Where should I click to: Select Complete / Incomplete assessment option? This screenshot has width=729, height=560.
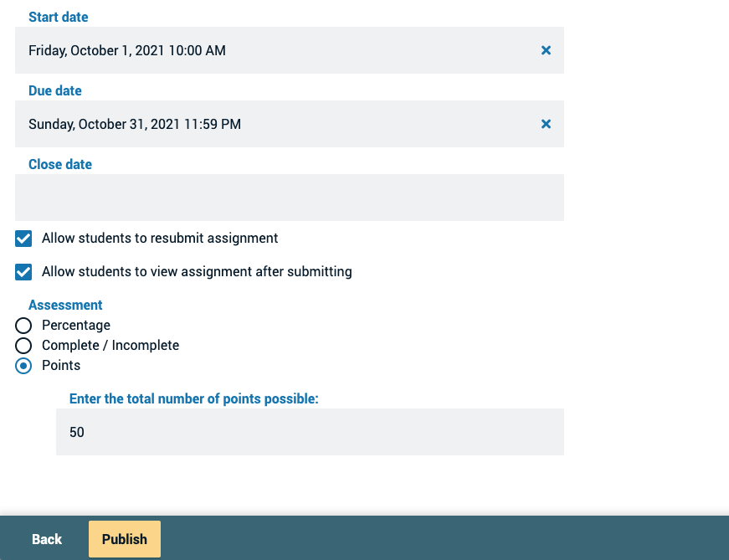[x=23, y=346]
